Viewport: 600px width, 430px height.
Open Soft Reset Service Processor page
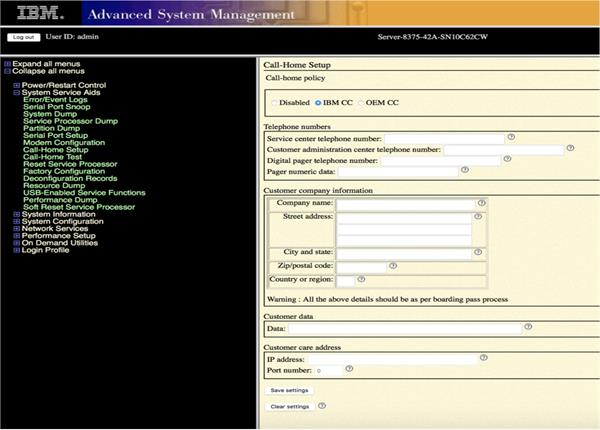click(x=79, y=207)
